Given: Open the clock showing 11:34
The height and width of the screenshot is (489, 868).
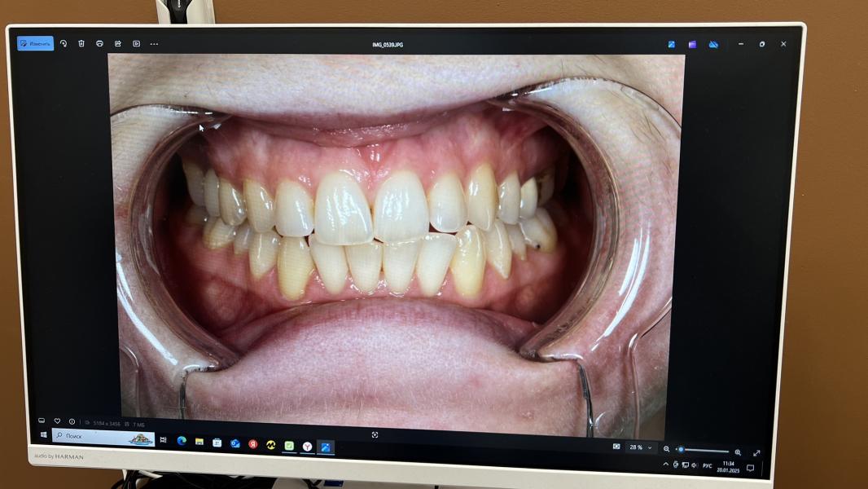Looking at the screenshot, I should 728,467.
